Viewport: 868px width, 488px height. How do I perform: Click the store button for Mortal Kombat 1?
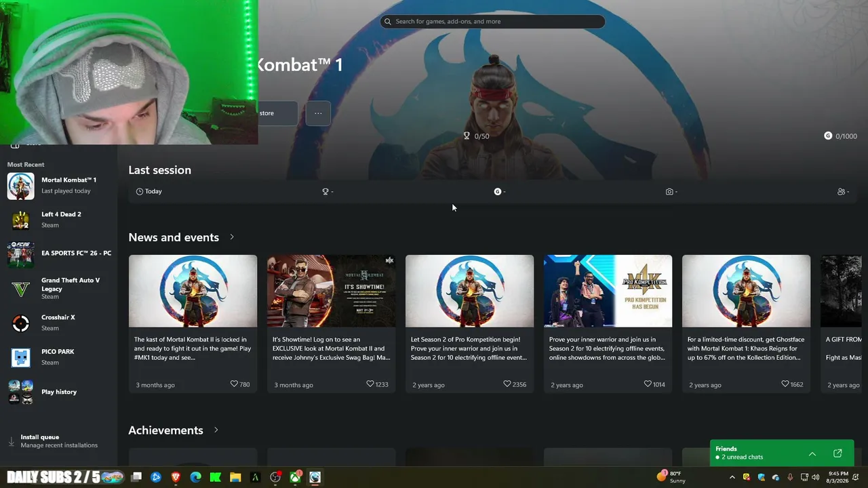coord(277,113)
